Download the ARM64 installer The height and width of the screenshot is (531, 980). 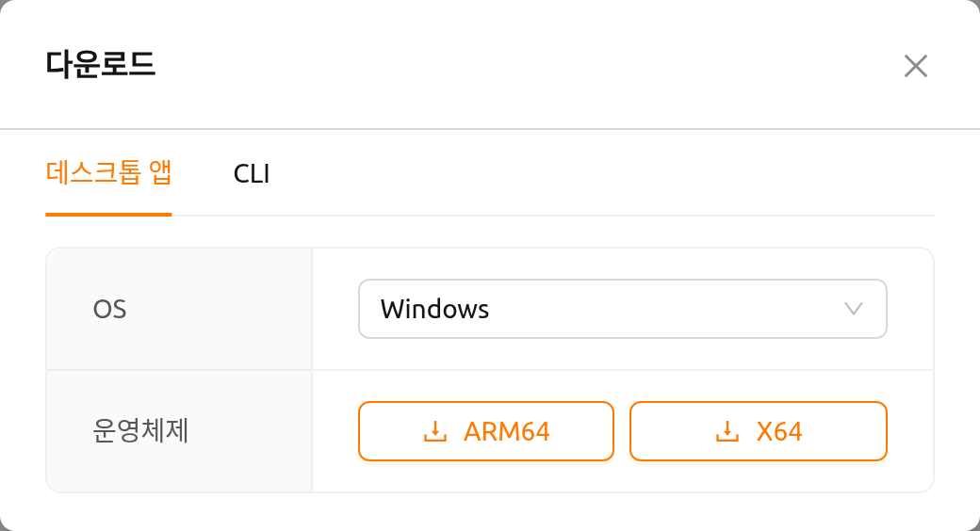(486, 431)
